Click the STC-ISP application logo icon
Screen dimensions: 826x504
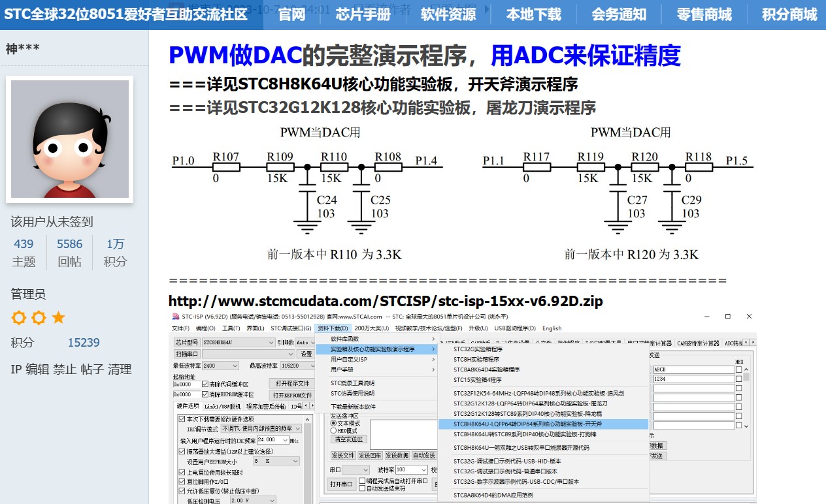[x=175, y=316]
